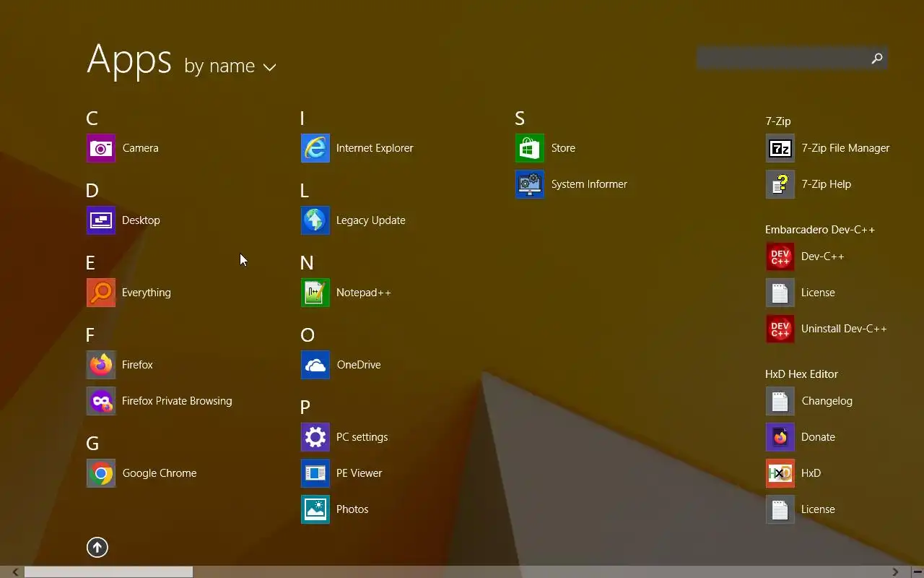Jump via letter heading C
924x578 pixels.
coord(92,118)
